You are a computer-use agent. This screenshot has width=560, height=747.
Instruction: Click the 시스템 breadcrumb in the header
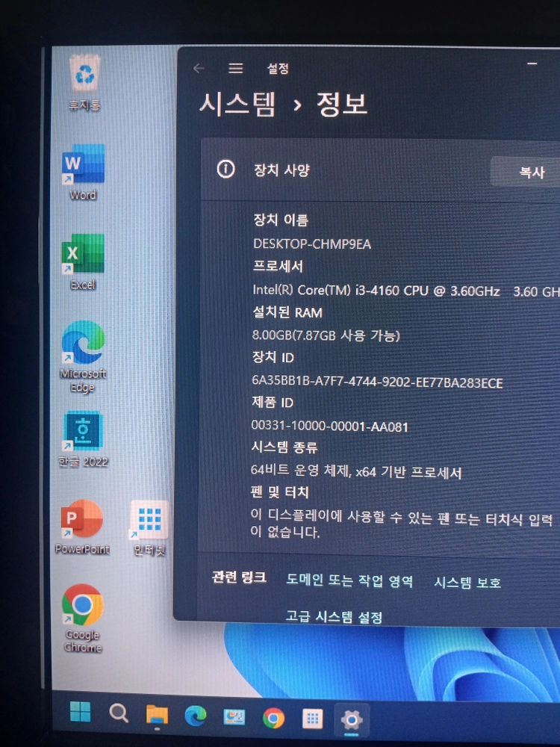(237, 104)
